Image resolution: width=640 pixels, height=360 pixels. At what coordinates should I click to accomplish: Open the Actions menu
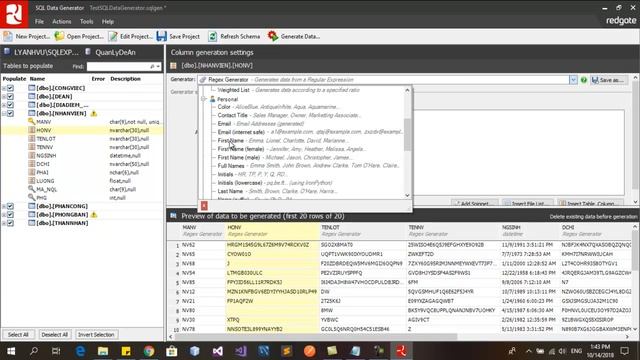(62, 22)
